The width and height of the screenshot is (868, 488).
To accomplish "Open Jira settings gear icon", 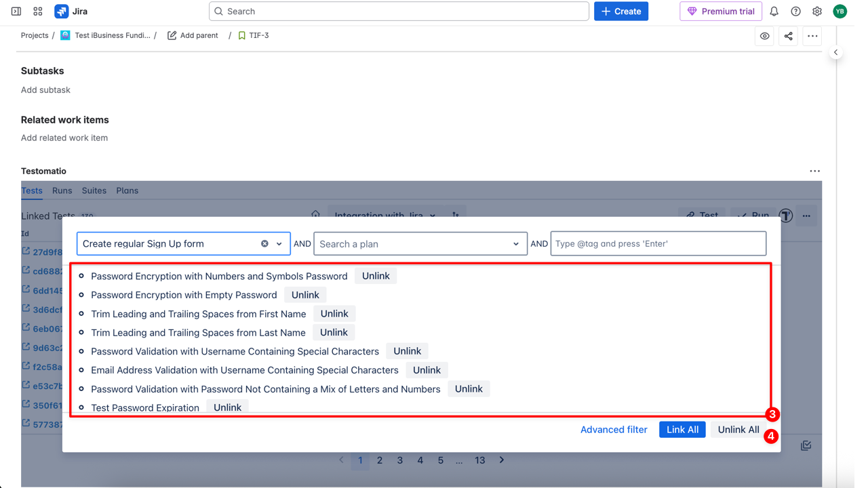I will 817,12.
